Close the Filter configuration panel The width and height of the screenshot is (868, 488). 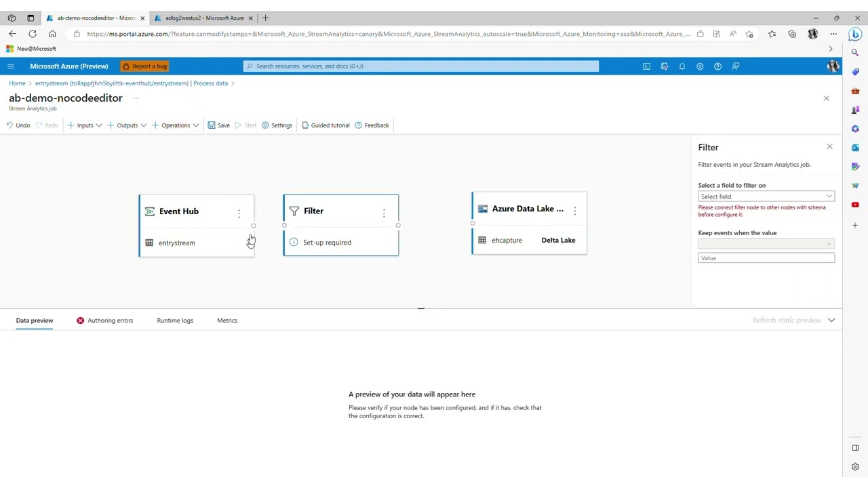click(x=829, y=146)
